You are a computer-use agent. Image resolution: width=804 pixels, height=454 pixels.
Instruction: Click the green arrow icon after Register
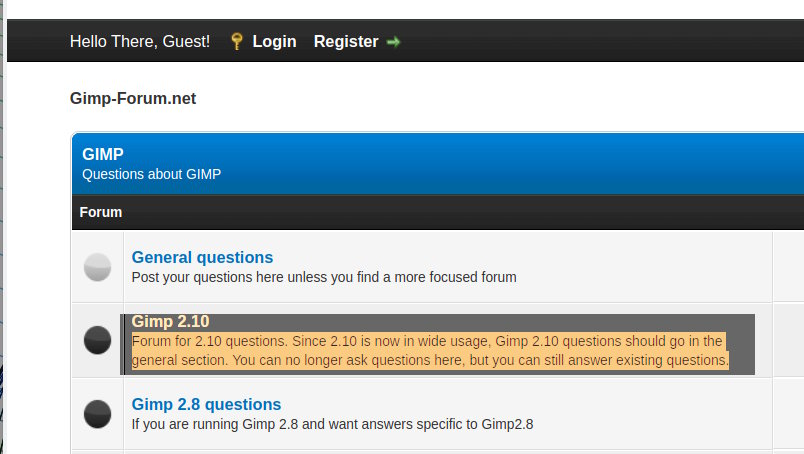[393, 42]
